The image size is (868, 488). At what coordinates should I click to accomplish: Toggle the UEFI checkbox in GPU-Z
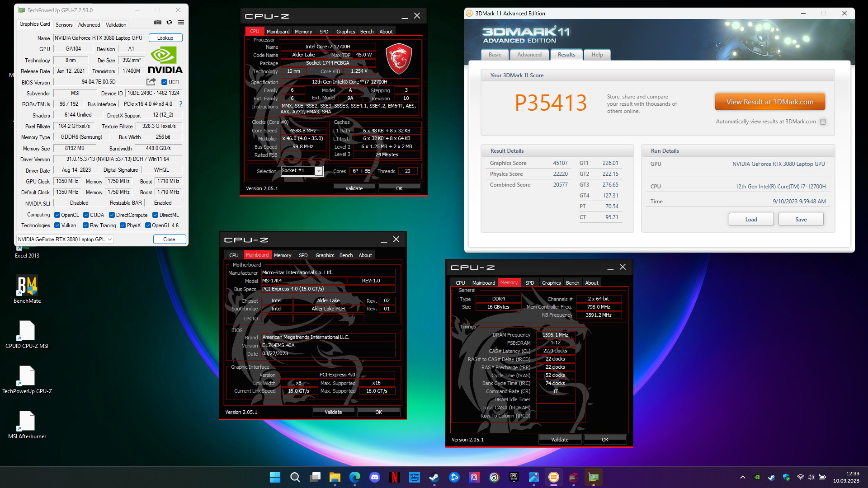[x=164, y=82]
